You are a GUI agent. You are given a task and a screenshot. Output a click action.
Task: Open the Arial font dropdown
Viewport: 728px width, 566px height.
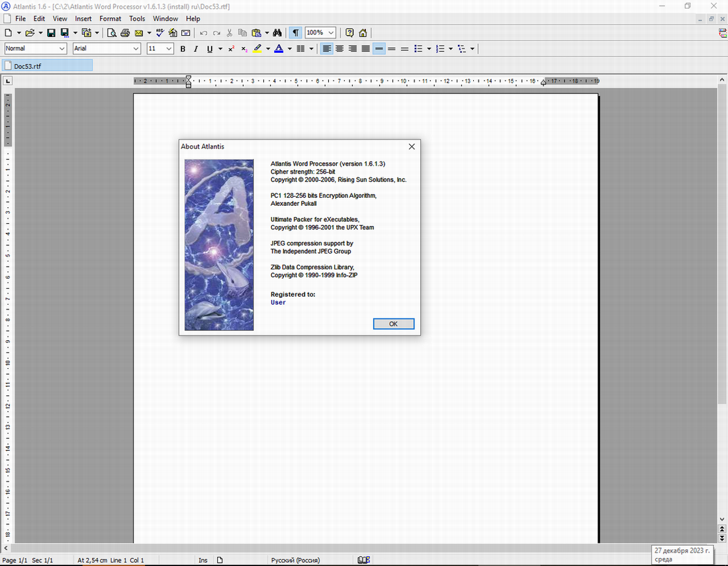pyautogui.click(x=136, y=49)
